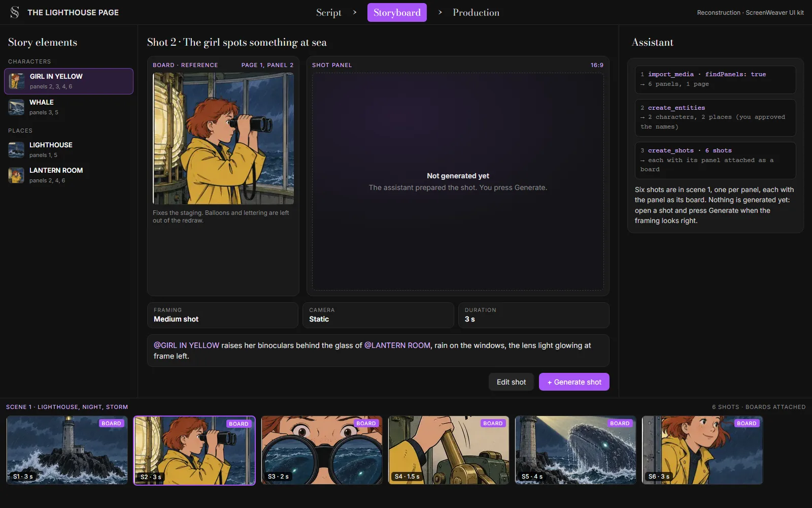Viewport: 812px width, 508px height.
Task: Click the 16:9 aspect ratio label
Action: [597, 65]
